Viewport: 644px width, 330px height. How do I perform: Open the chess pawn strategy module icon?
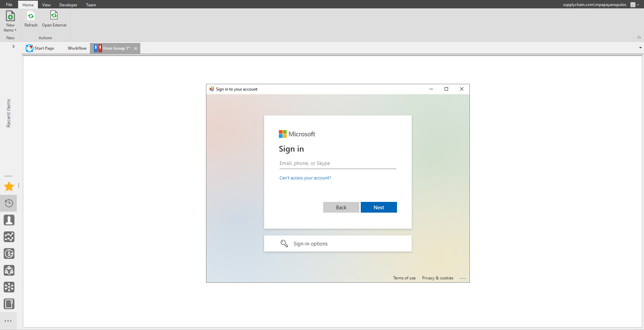[9, 220]
